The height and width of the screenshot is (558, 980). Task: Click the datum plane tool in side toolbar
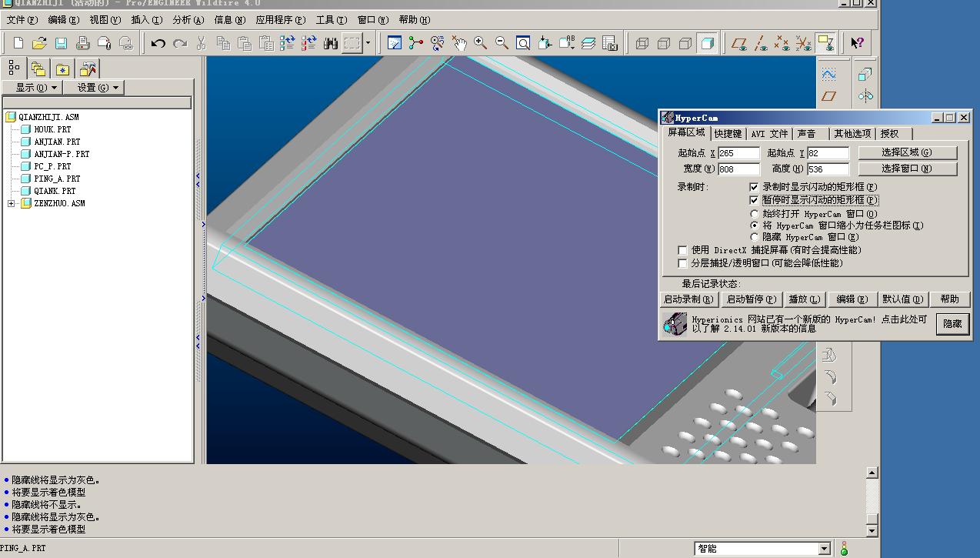(828, 96)
